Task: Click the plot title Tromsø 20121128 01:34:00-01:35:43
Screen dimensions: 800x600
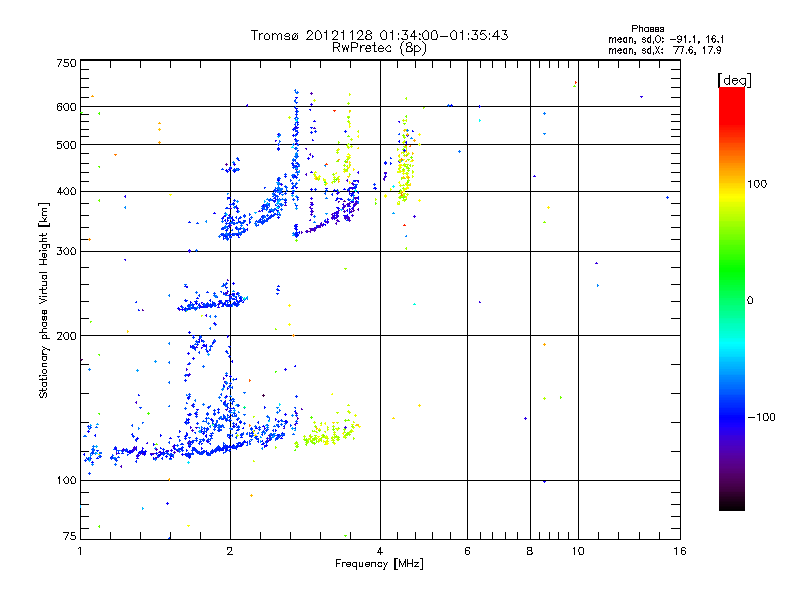Action: click(379, 35)
